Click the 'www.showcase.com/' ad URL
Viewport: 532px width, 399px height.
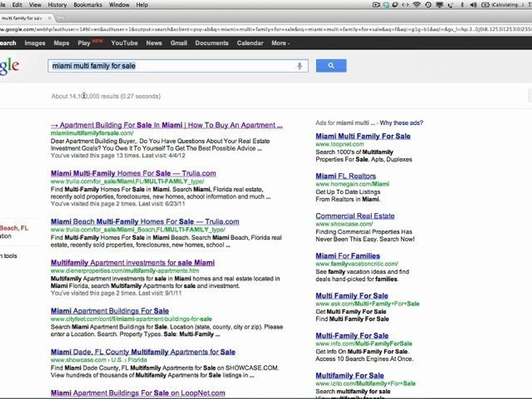click(x=344, y=224)
